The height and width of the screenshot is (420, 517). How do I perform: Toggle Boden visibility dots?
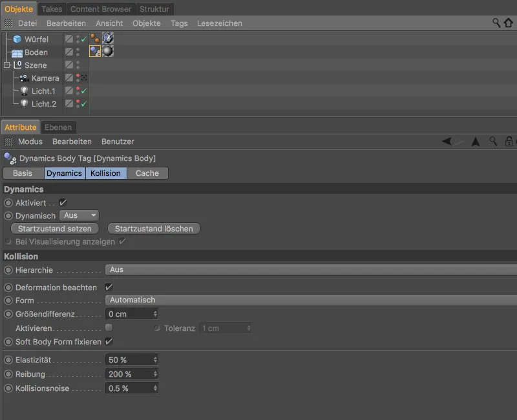(x=78, y=52)
